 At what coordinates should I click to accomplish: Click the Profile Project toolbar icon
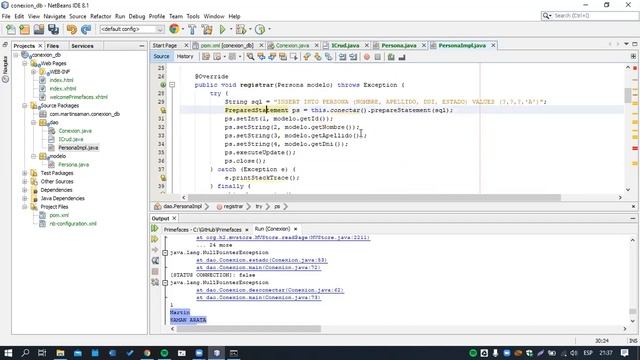260,29
